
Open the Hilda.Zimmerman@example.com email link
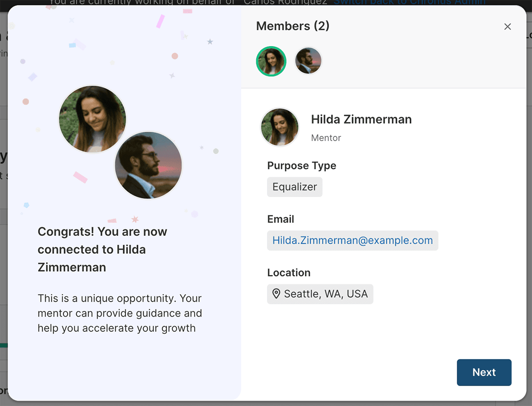click(352, 240)
